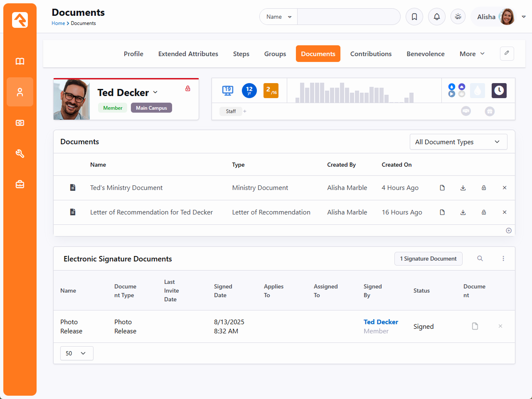Search Electronic Signature Documents with magnifier icon
Image resolution: width=532 pixels, height=399 pixels.
480,259
